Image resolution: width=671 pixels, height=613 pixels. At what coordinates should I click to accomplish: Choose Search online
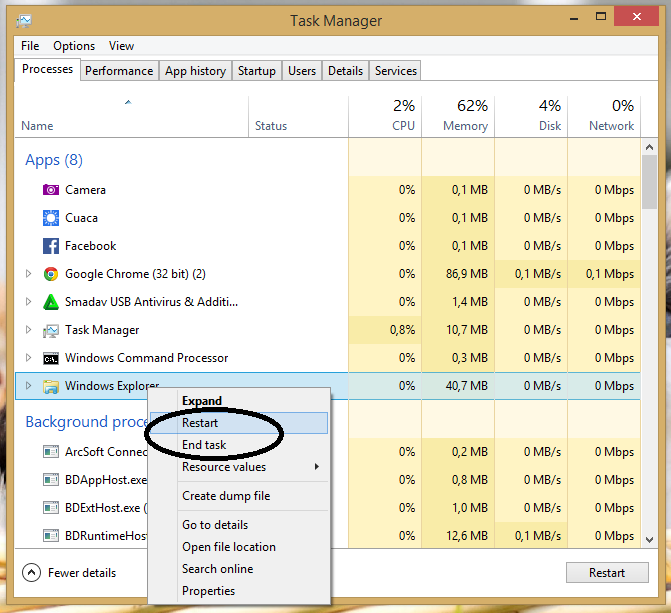tap(239, 569)
